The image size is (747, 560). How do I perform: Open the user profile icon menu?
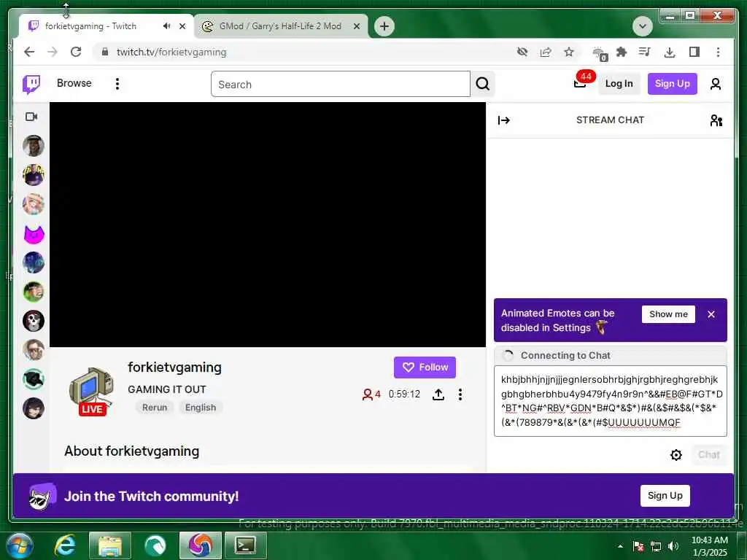[x=715, y=85]
